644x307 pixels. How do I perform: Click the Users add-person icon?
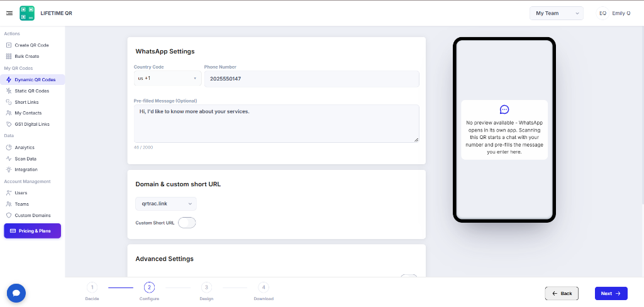click(x=9, y=193)
